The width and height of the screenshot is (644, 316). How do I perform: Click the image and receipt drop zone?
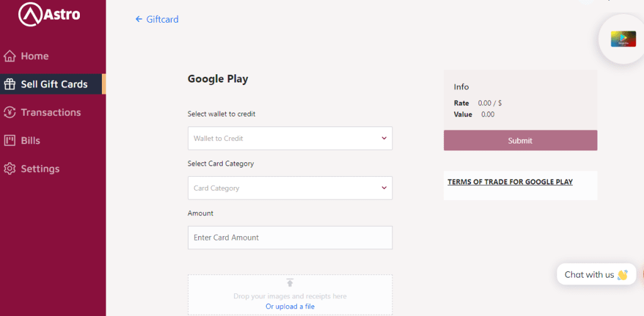tap(290, 295)
